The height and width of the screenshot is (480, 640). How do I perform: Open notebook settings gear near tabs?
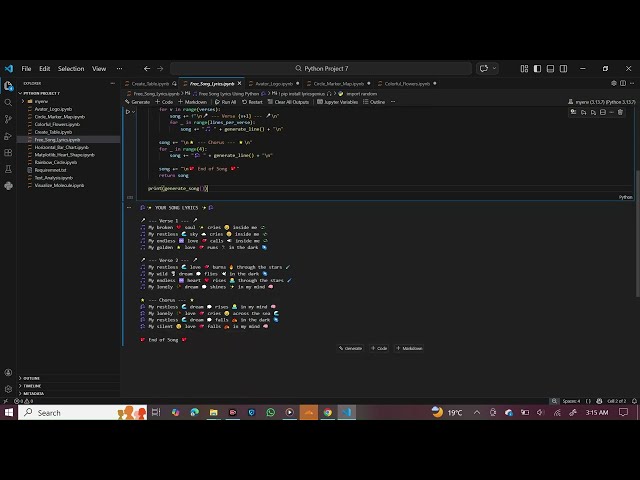coord(613,83)
